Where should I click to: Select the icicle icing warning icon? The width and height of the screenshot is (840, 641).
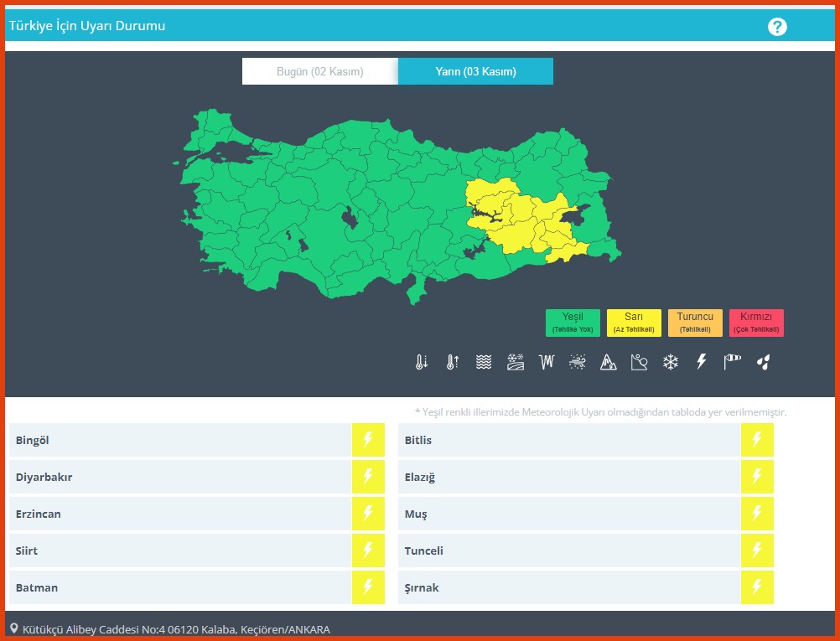[547, 362]
